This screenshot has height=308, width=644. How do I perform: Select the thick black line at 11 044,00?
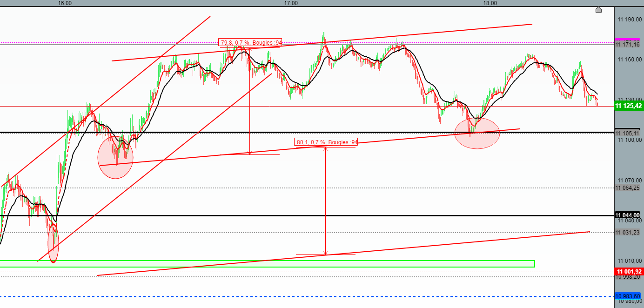coord(307,215)
